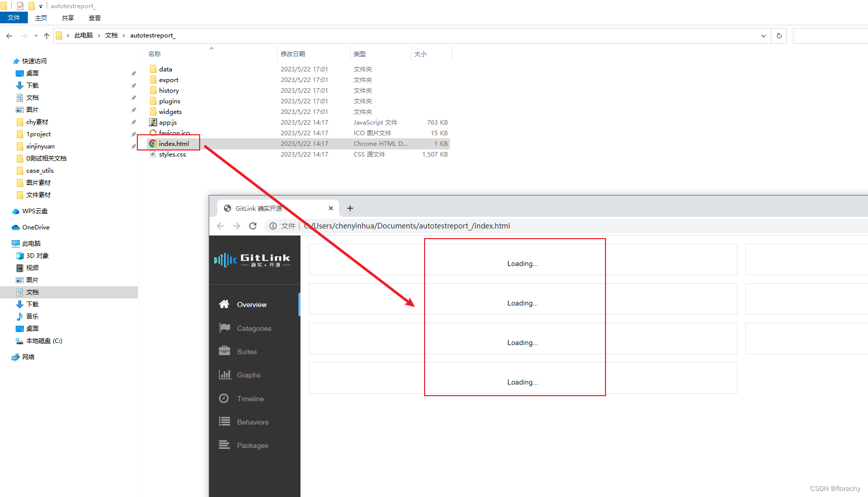Open the 文件 ribbon tab
This screenshot has width=868, height=497.
point(14,18)
